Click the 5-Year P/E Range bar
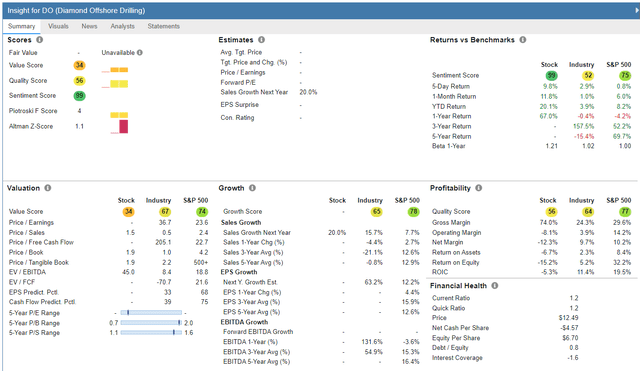Image resolution: width=640 pixels, height=371 pixels. [x=151, y=313]
